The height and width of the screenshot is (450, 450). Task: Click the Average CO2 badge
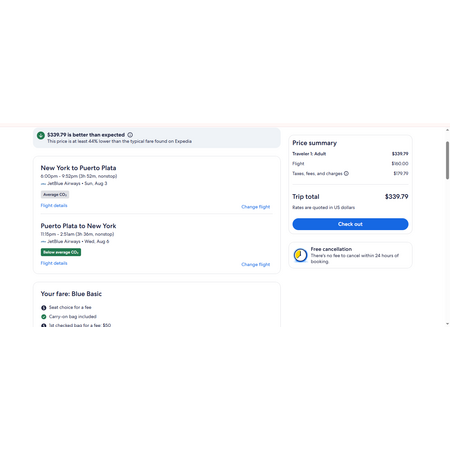click(x=55, y=195)
